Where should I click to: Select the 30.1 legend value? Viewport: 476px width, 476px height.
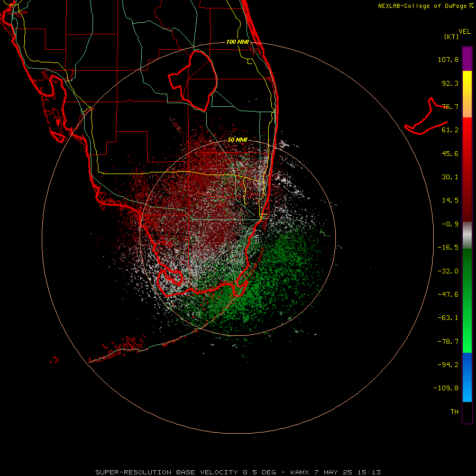[x=450, y=177]
